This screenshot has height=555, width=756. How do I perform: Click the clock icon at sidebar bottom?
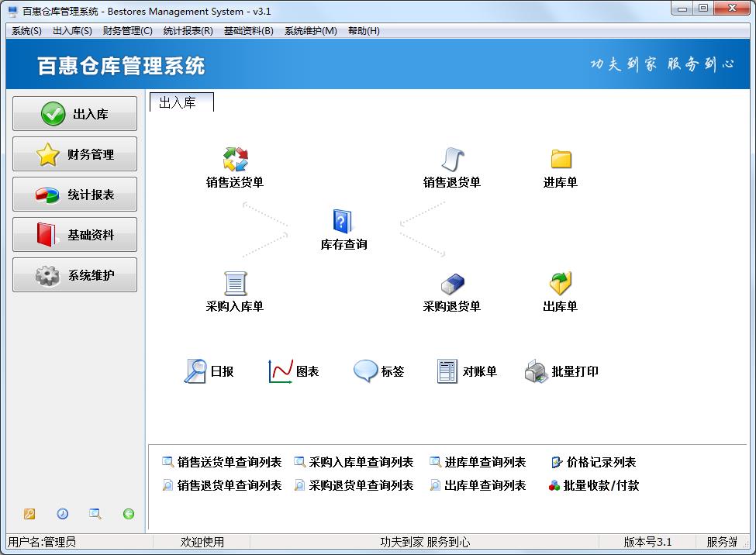point(63,514)
